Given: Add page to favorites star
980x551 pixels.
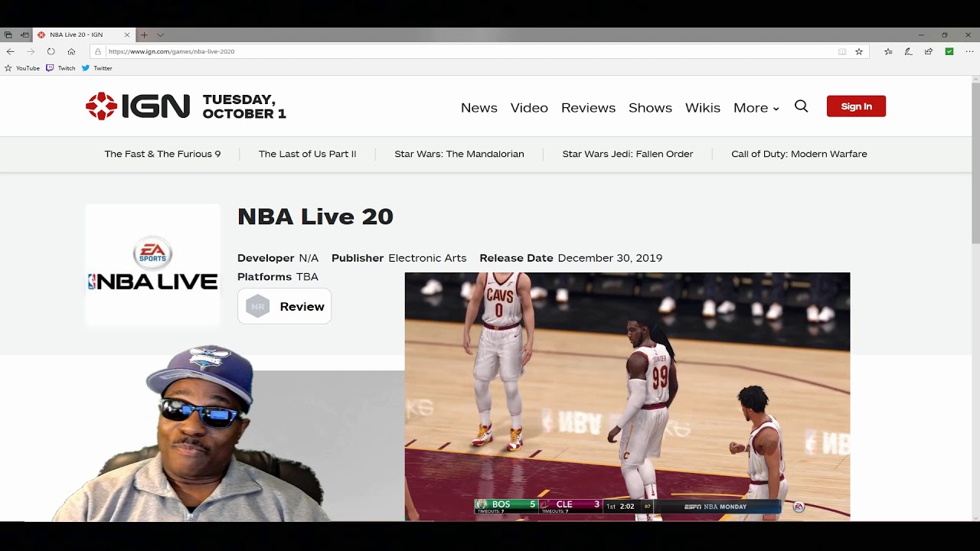Looking at the screenshot, I should (859, 51).
